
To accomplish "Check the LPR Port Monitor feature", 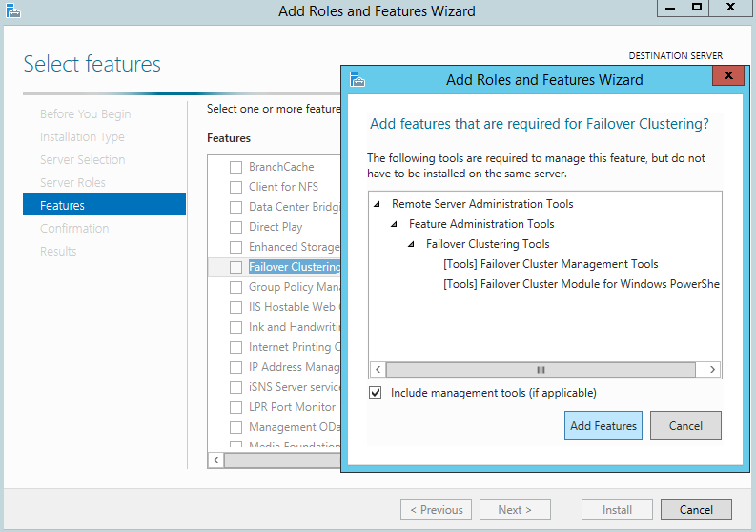I will pos(235,407).
